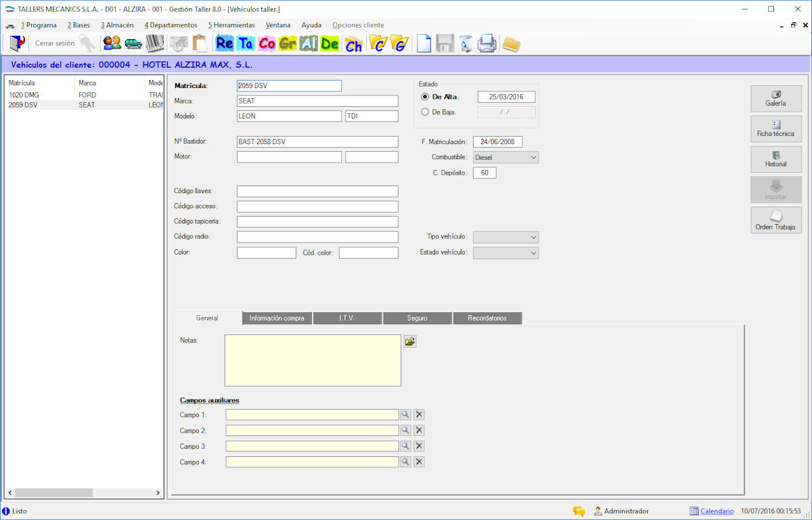Open the Ch folder toolbar icon
This screenshot has height=520, width=812.
(x=354, y=44)
